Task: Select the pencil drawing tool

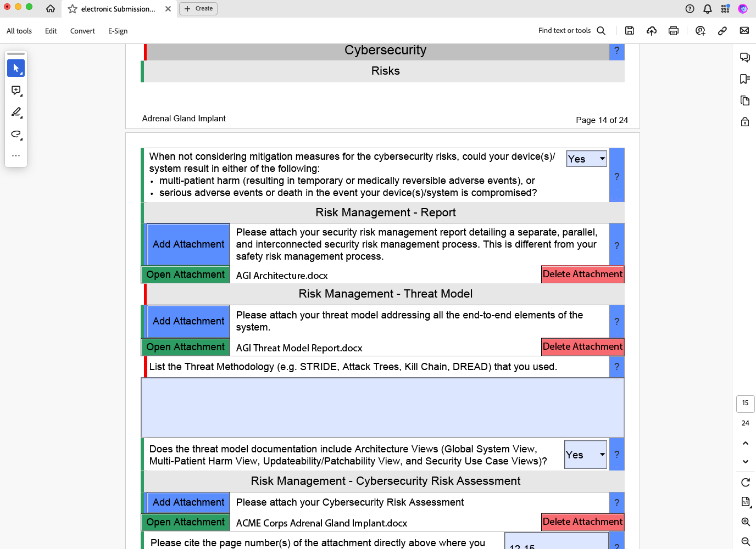Action: 16,112
